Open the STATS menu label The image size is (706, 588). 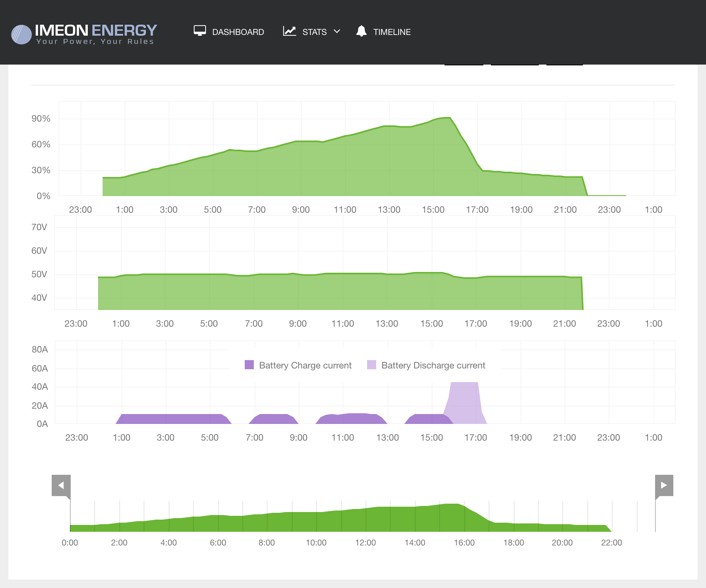point(314,32)
